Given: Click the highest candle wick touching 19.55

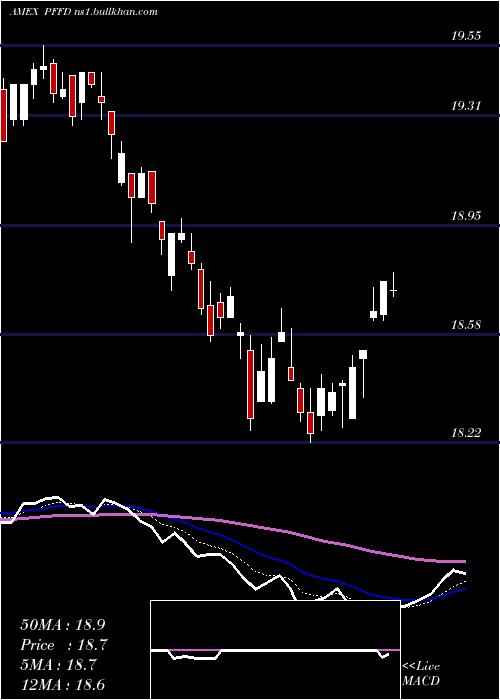Looking at the screenshot, I should (43, 62).
